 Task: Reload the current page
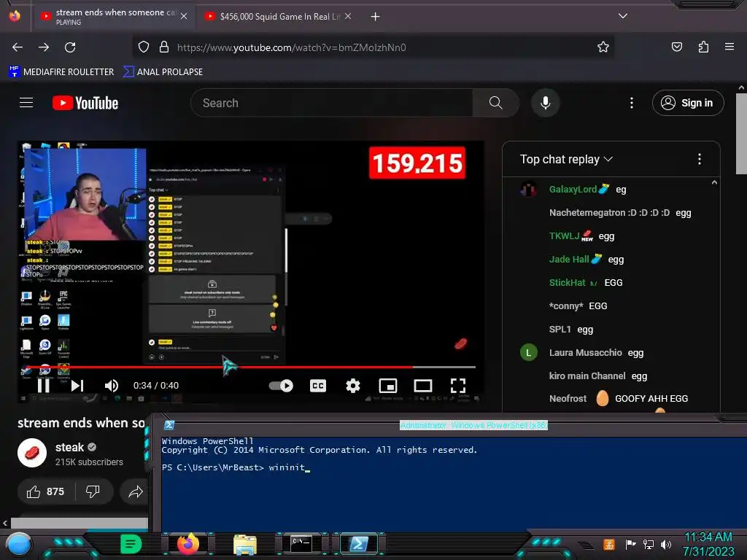70,47
